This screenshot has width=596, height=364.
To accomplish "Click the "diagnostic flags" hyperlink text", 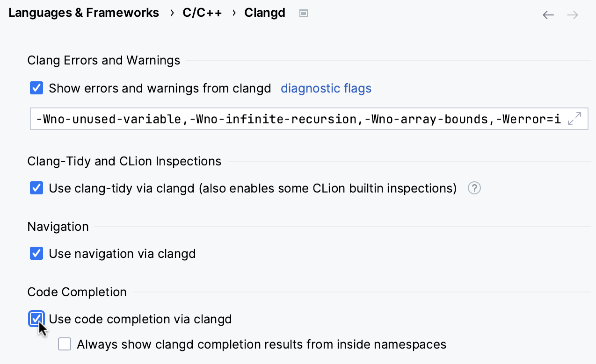I will 326,88.
